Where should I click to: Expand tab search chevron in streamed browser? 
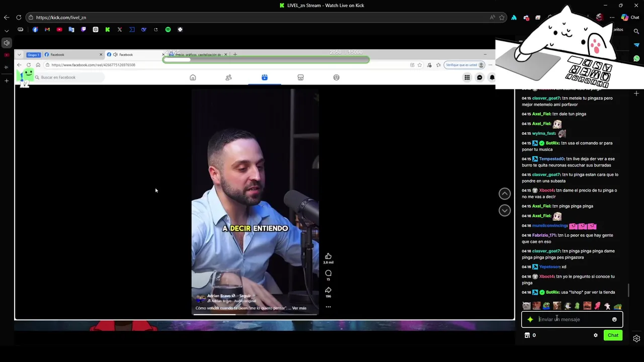[19, 54]
